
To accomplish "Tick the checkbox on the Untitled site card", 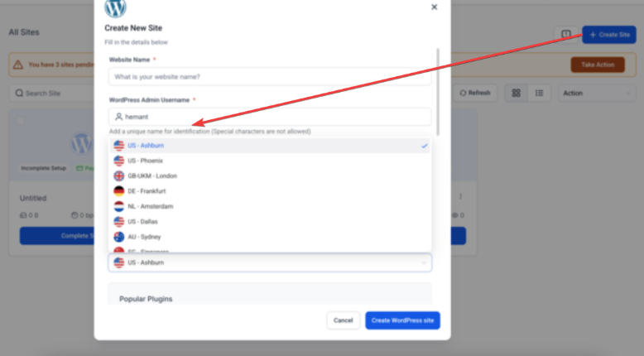I will pos(20,121).
